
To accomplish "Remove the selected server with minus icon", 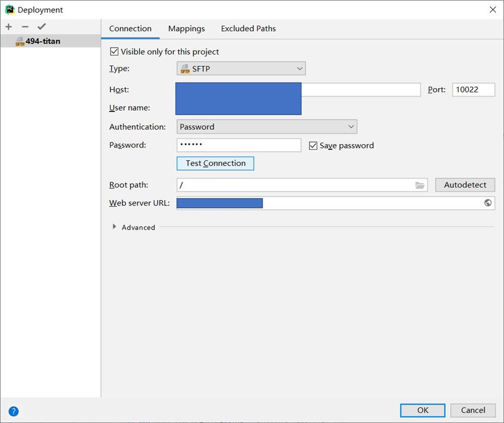I will [x=25, y=27].
